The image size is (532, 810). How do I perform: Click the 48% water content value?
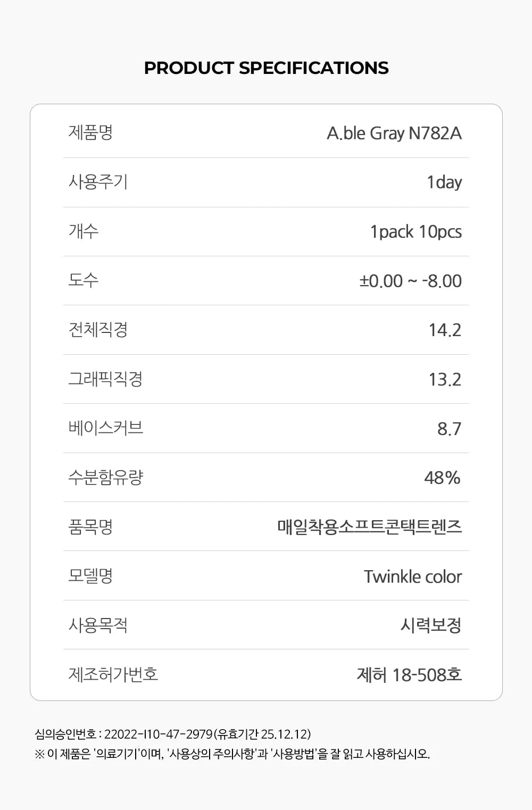442,478
